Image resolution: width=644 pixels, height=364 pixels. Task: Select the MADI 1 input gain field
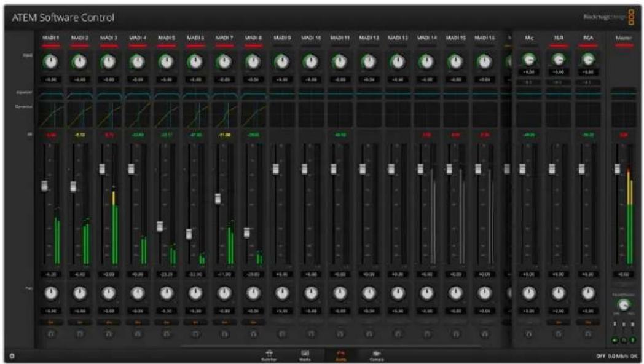point(51,80)
